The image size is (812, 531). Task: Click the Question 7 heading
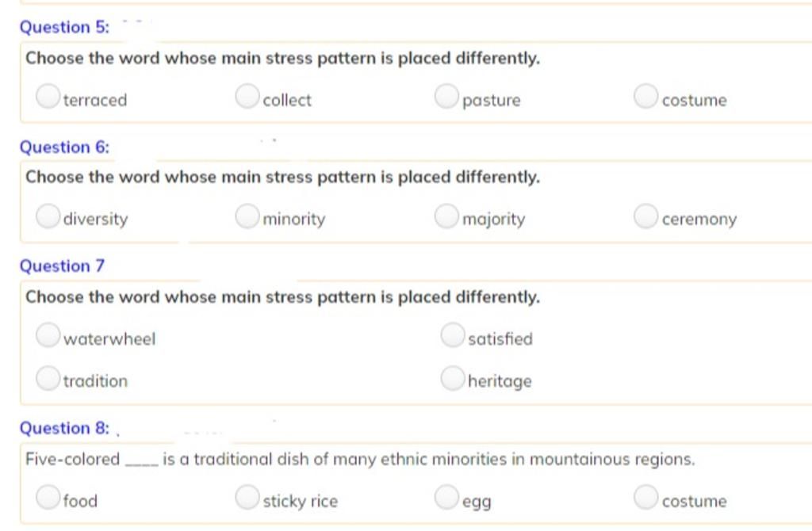[x=62, y=266]
